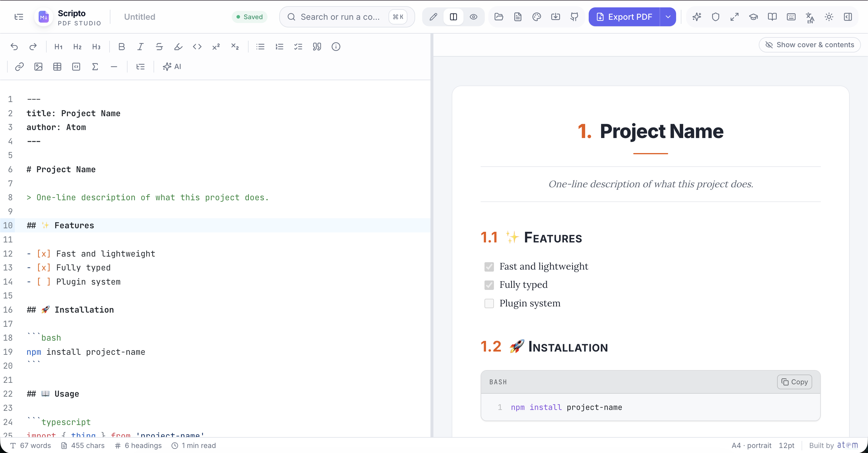This screenshot has height=453, width=868.
Task: Insert a bulleted list
Action: (x=260, y=47)
